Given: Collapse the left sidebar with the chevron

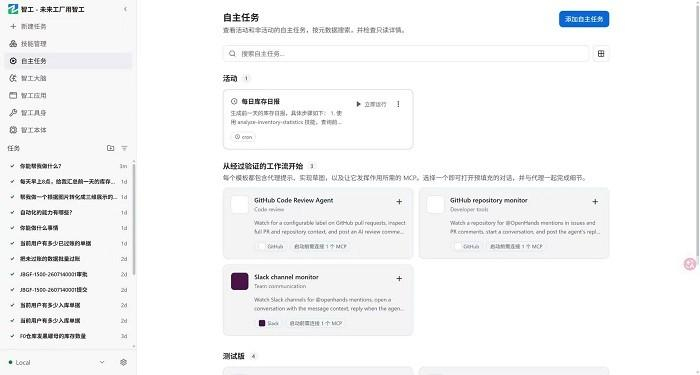Looking at the screenshot, I should [125, 9].
